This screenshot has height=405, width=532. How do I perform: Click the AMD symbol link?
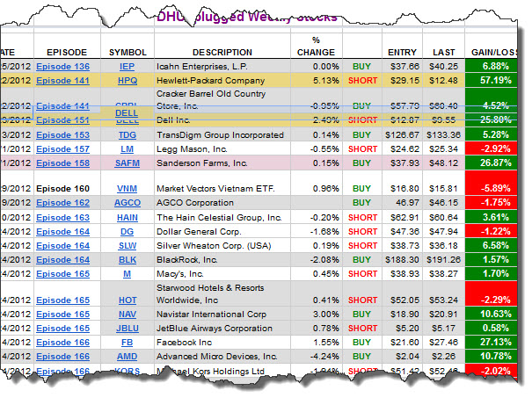point(128,357)
